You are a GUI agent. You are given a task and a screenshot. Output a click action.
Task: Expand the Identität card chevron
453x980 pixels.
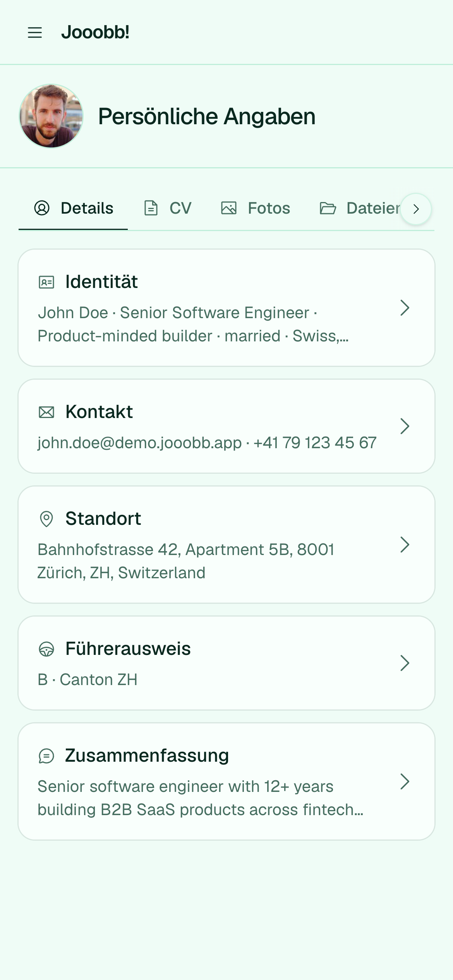(405, 308)
